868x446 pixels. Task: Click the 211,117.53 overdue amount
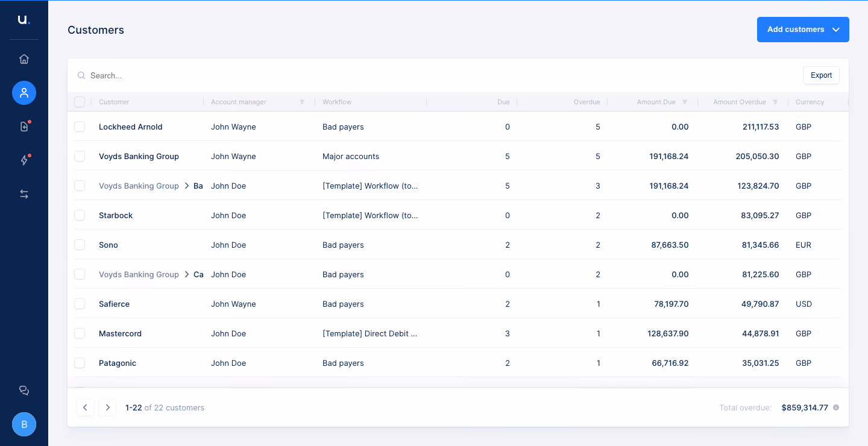pos(761,127)
